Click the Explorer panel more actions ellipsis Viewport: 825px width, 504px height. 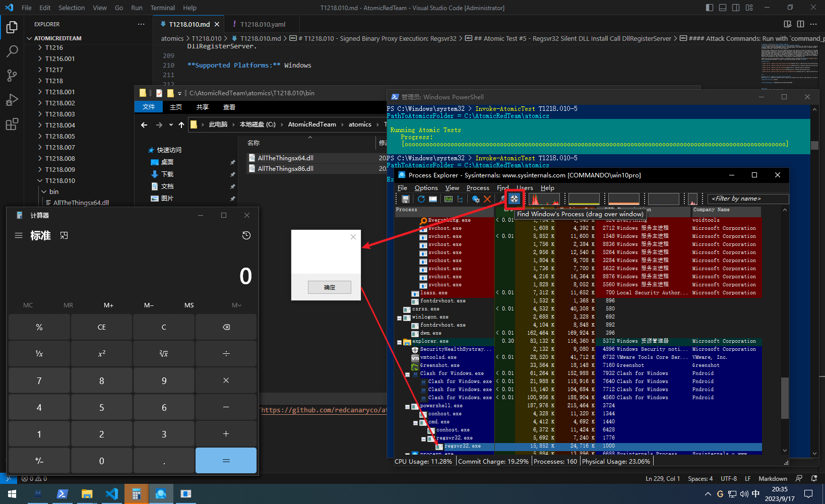pos(141,24)
